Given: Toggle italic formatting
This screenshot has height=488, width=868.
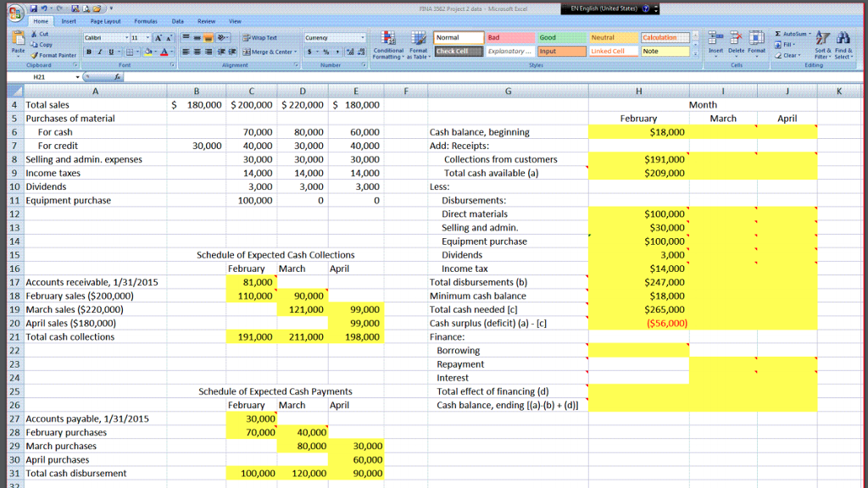Looking at the screenshot, I should (x=99, y=51).
